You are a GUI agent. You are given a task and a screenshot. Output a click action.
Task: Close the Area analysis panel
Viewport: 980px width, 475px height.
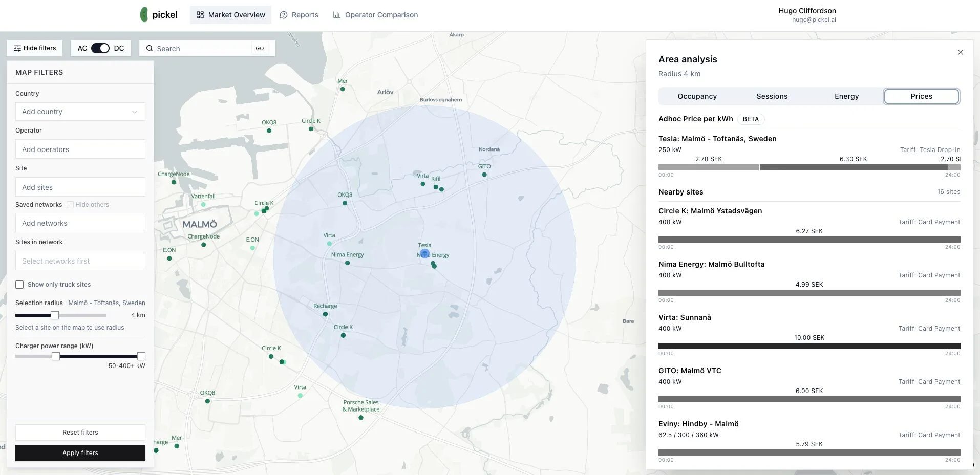[x=960, y=52]
